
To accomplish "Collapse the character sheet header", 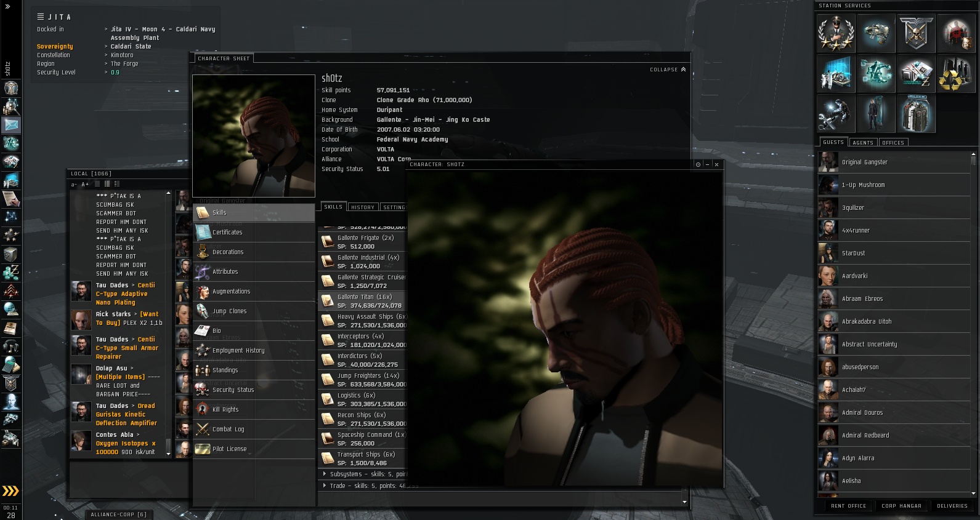I will pos(668,70).
